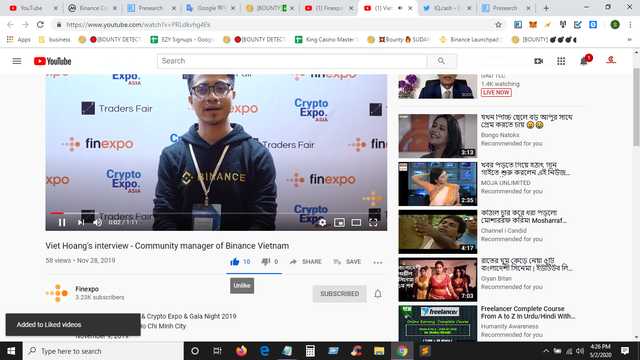Open a new browser tab
This screenshot has height=360, width=640.
pyautogui.click(x=546, y=8)
